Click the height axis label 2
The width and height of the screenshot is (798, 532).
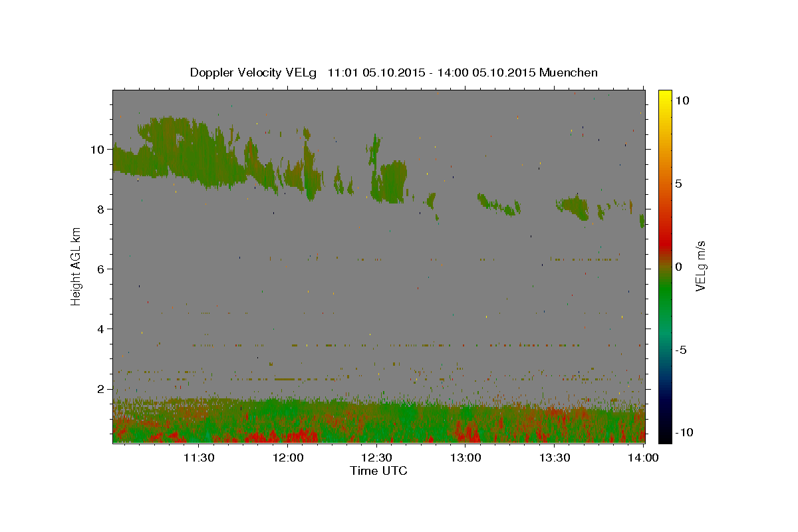100,388
